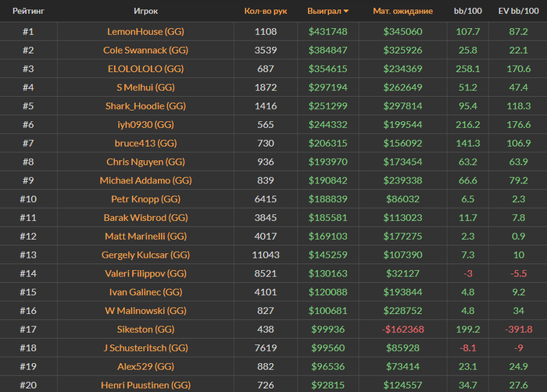This screenshot has width=547, height=392.
Task: Click the sort arrow beside Выиграл
Action: pyautogui.click(x=346, y=11)
